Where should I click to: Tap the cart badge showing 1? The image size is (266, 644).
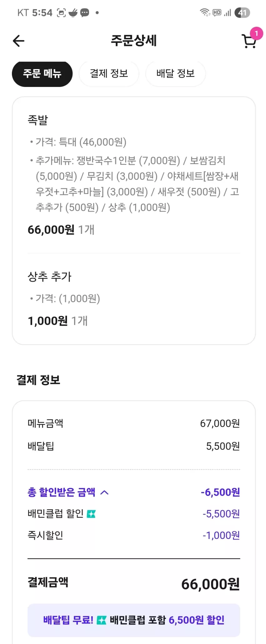pos(256,33)
